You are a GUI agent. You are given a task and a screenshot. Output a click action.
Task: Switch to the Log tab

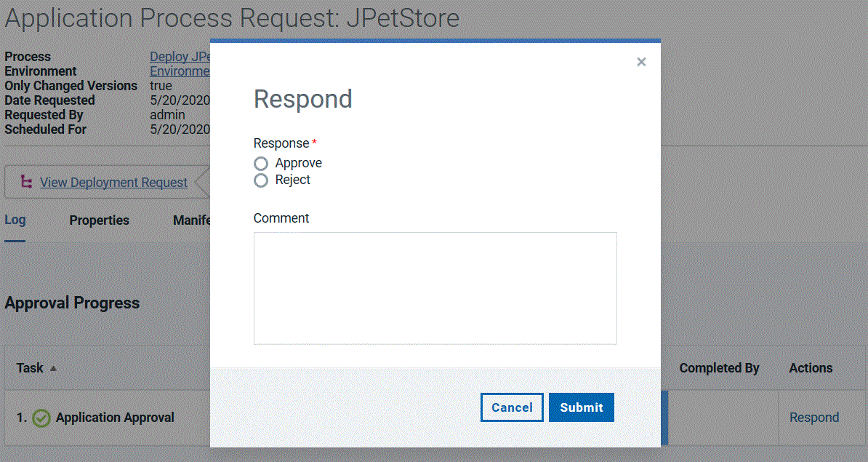click(x=15, y=220)
